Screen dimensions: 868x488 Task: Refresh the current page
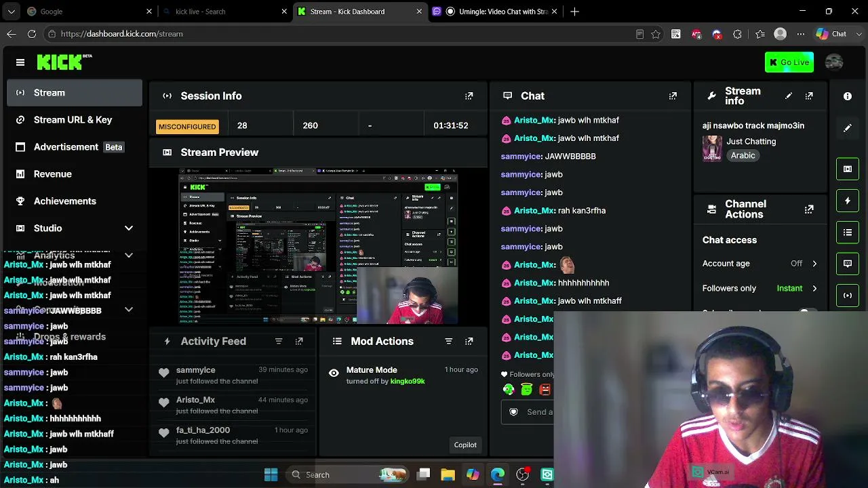32,34
